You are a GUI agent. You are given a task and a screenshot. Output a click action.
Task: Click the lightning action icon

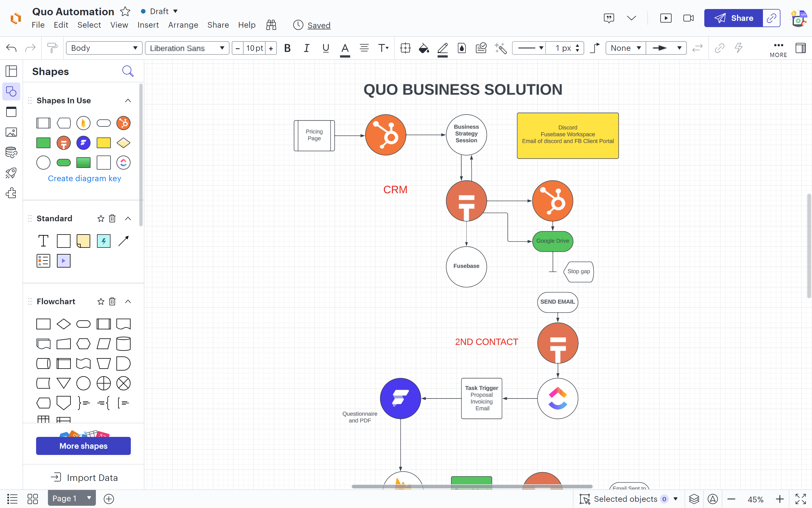coord(738,48)
